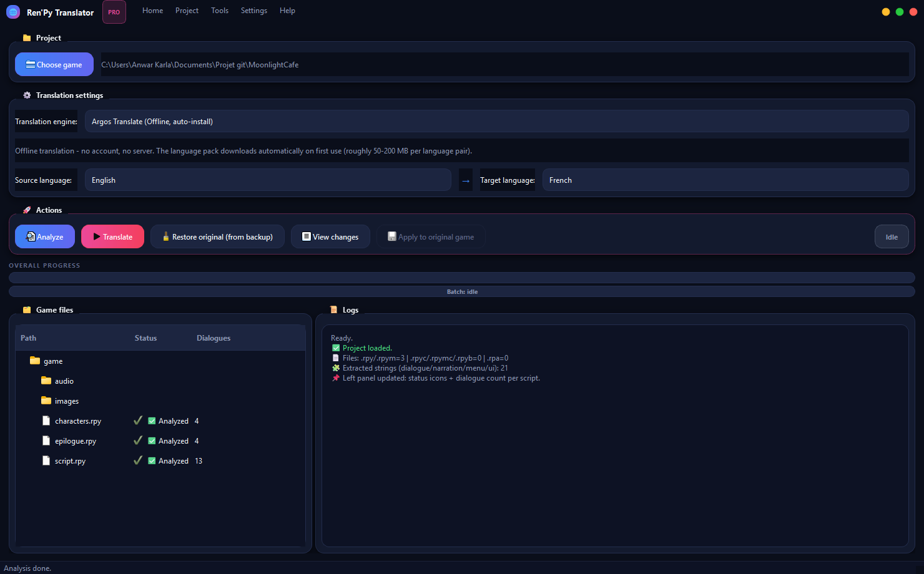
Task: Open the Translation engine dropdown
Action: (496, 121)
